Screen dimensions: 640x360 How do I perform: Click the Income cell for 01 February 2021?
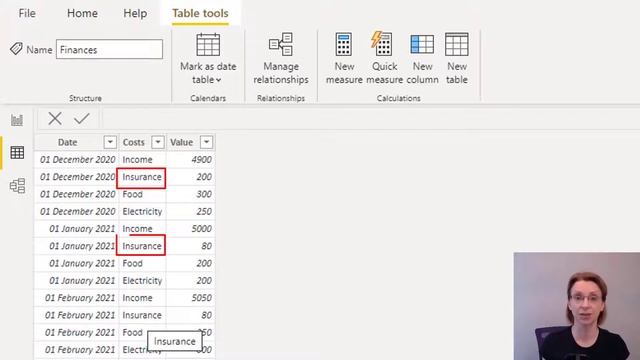[142, 298]
